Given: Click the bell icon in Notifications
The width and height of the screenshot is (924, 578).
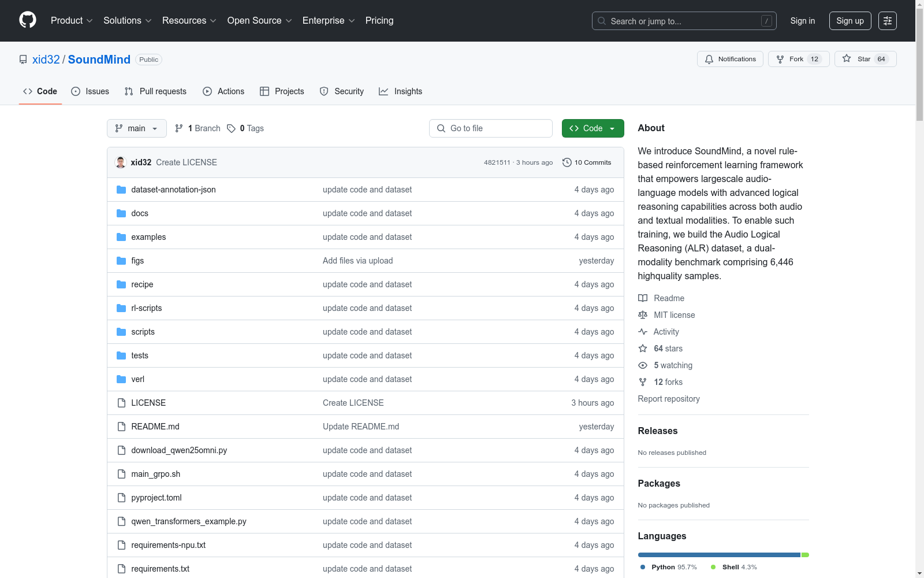Looking at the screenshot, I should (709, 59).
